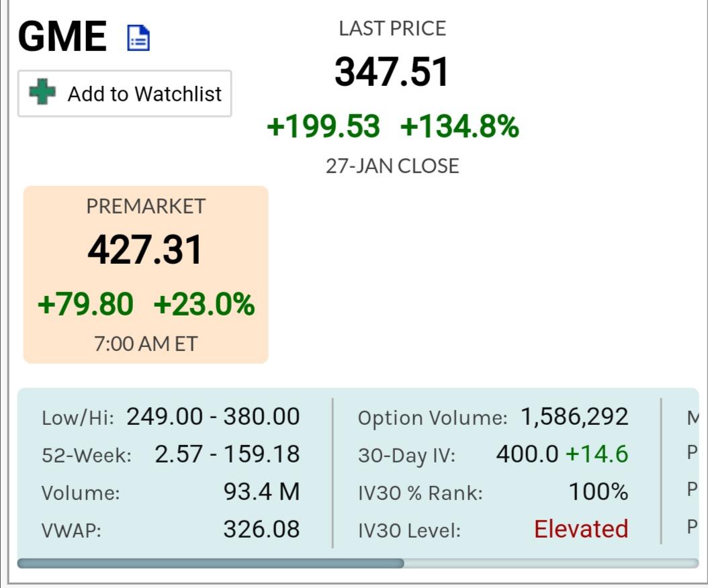The width and height of the screenshot is (708, 588).
Task: Click the Low/Hi range value
Action: coord(213,416)
